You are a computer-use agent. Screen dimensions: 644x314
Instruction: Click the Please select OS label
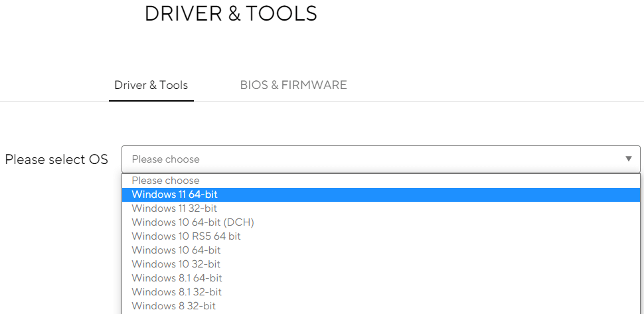point(56,159)
